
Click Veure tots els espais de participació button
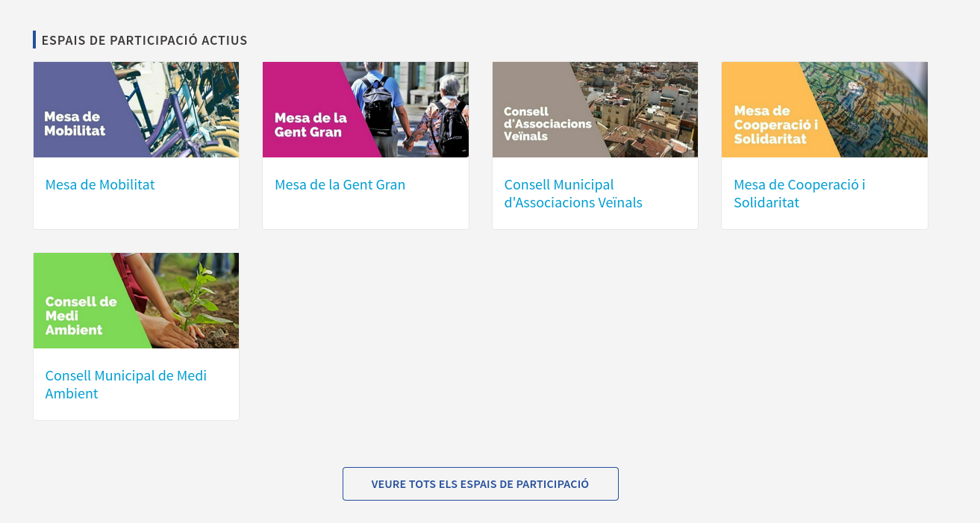481,483
